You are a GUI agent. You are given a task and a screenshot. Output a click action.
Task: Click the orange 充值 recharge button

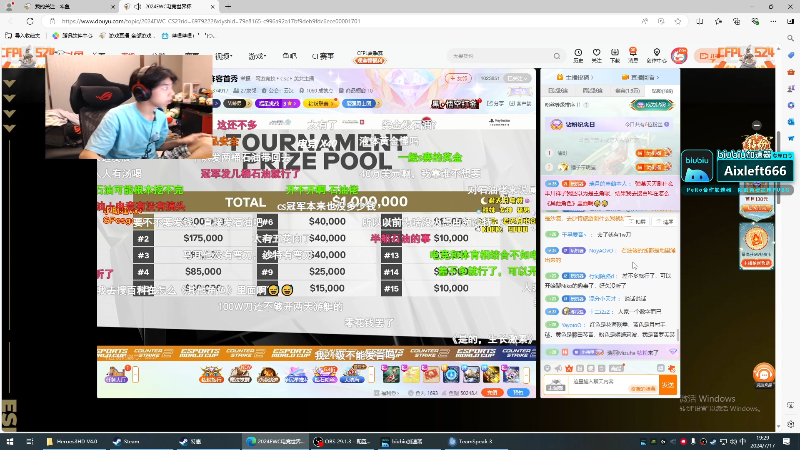[492, 392]
